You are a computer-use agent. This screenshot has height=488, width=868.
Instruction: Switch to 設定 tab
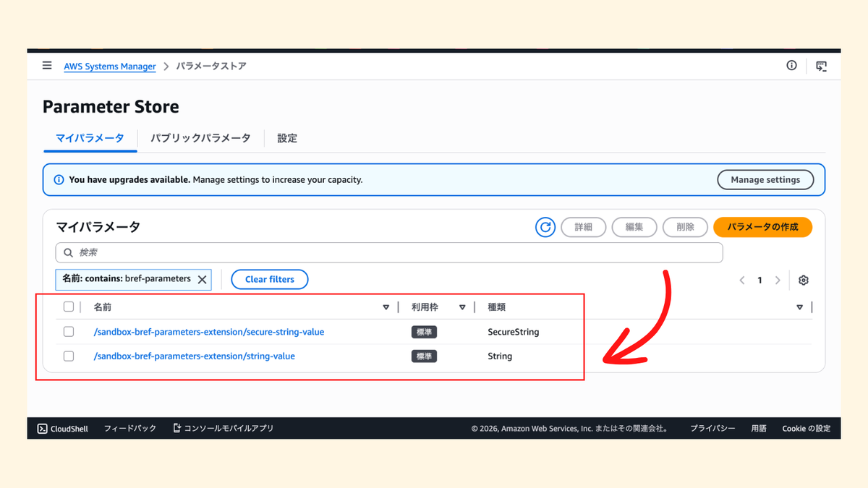(x=287, y=138)
